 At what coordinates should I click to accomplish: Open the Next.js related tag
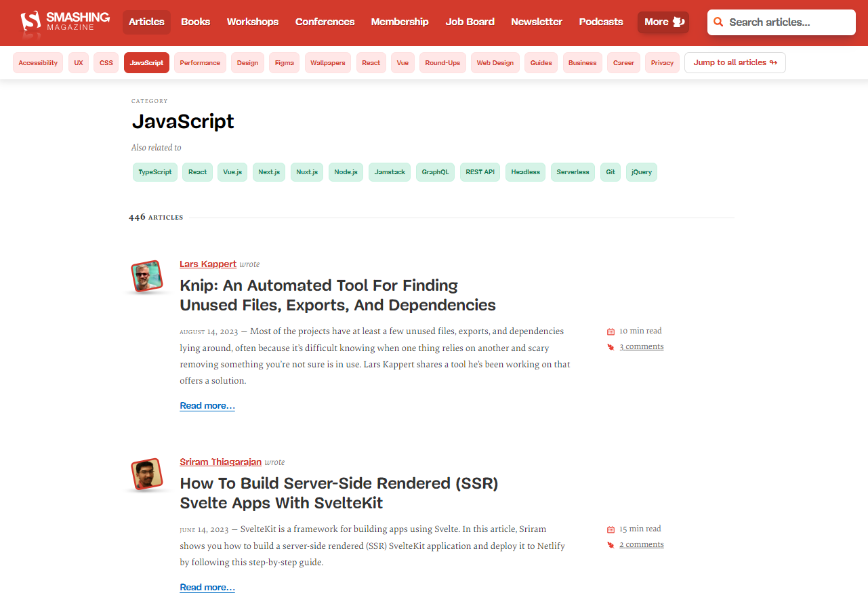(269, 172)
